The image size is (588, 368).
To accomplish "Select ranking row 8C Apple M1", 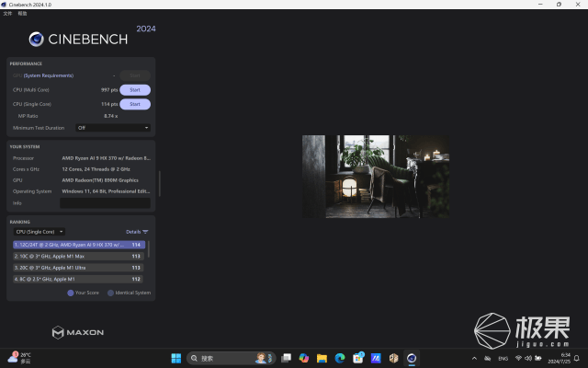I will [78, 280].
